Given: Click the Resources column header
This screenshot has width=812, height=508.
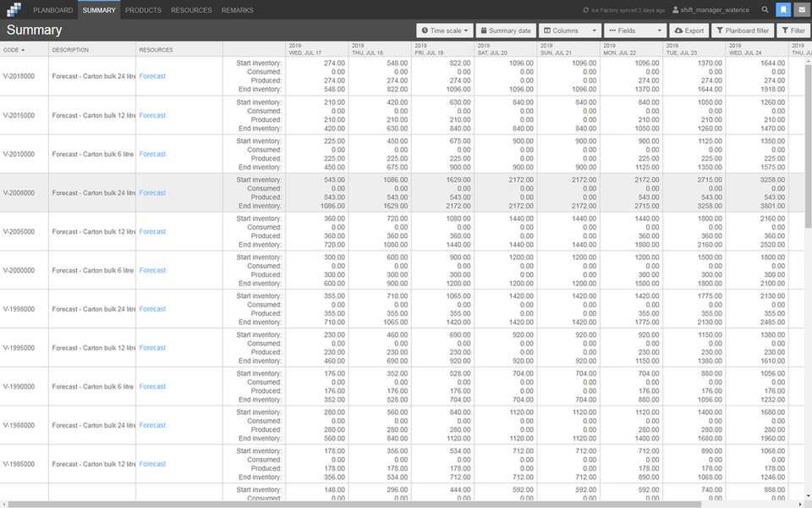Looking at the screenshot, I should pyautogui.click(x=178, y=50).
